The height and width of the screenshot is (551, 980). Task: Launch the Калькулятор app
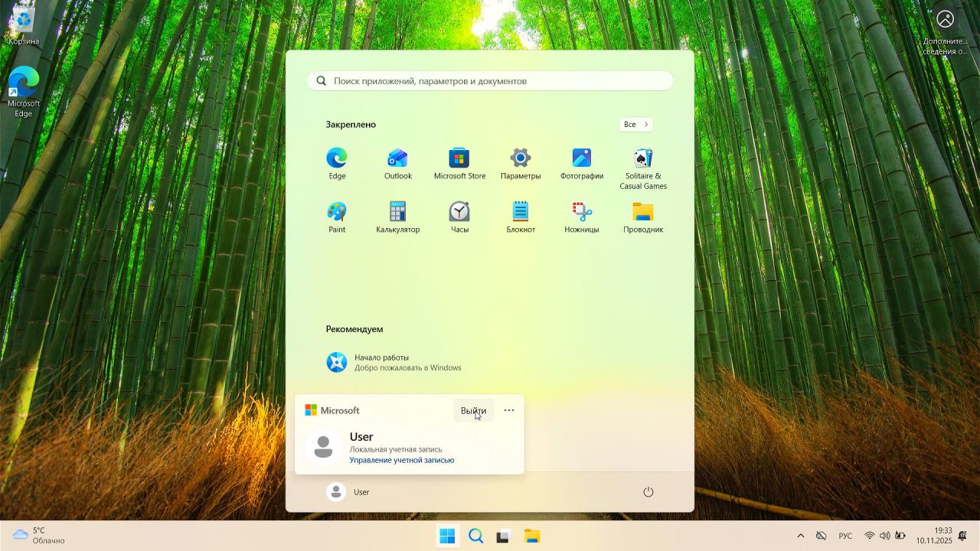click(x=397, y=217)
